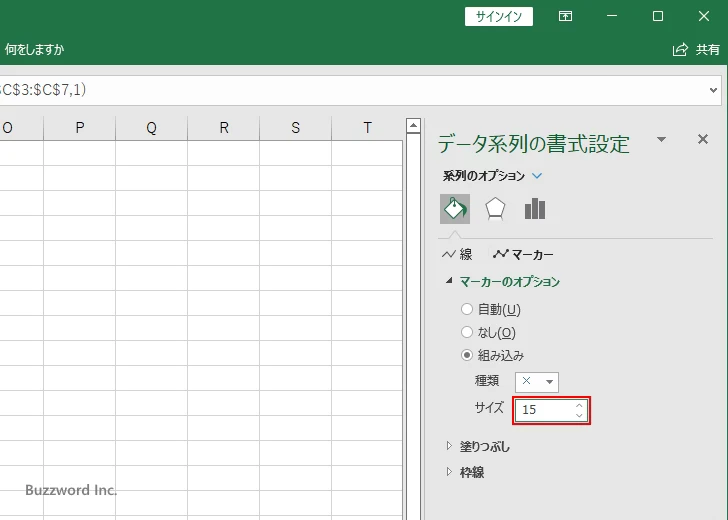Increase marker size with up arrow
This screenshot has width=728, height=520.
tap(579, 405)
